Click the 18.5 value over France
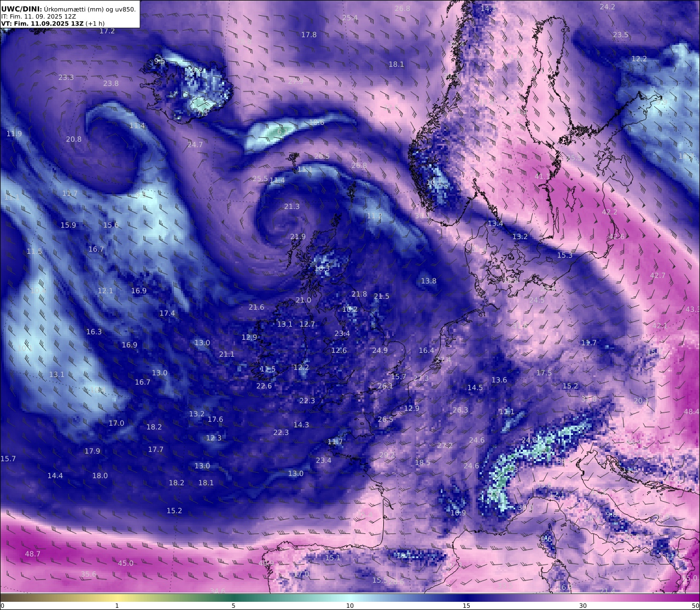Screen dimensions: 700x610 (x=423, y=463)
